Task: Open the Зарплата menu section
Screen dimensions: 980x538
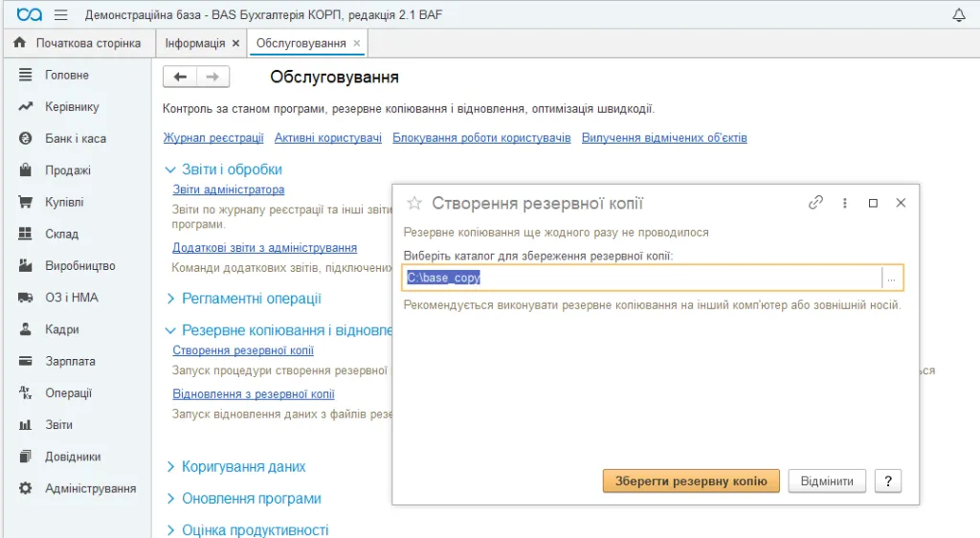Action: point(70,361)
